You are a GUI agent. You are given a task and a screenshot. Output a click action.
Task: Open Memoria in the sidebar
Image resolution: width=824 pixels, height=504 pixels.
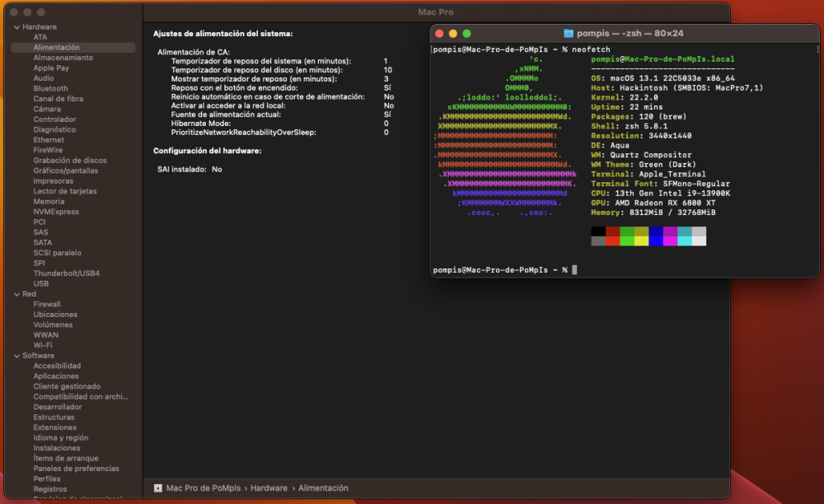coord(49,201)
